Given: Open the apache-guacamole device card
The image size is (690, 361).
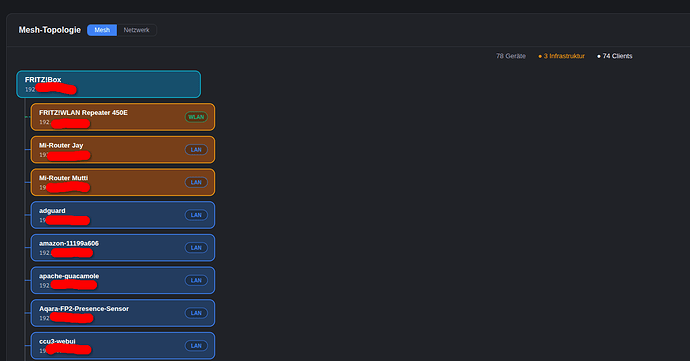Looking at the screenshot, I should tap(123, 280).
